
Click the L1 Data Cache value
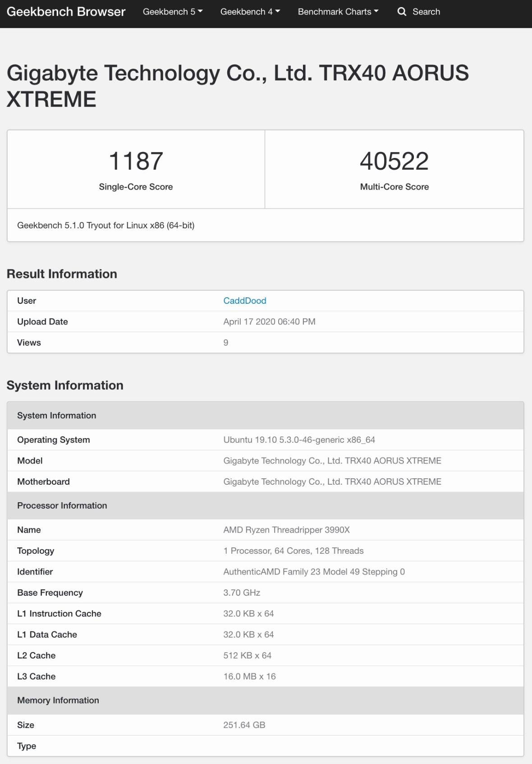pos(248,634)
